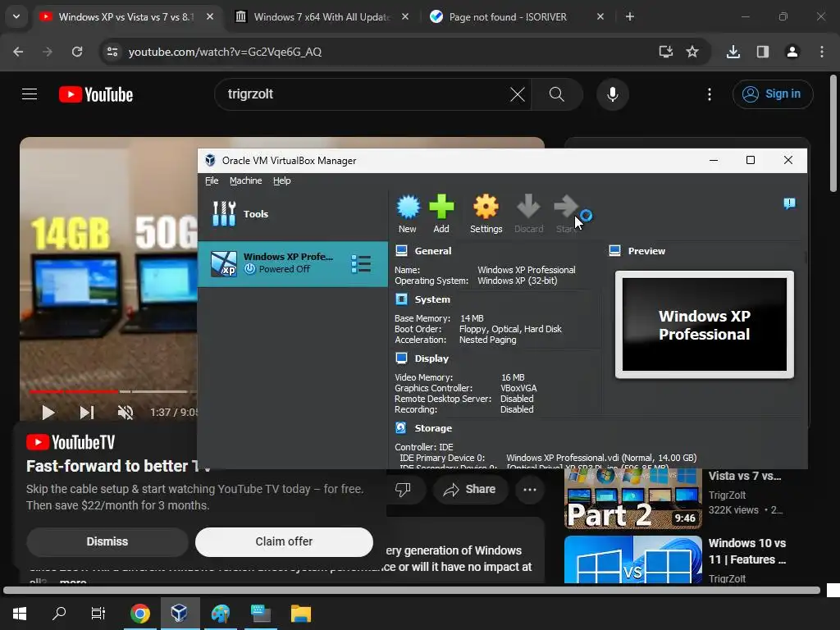This screenshot has height=630, width=840.
Task: Reload the YouTube page
Action: (77, 52)
